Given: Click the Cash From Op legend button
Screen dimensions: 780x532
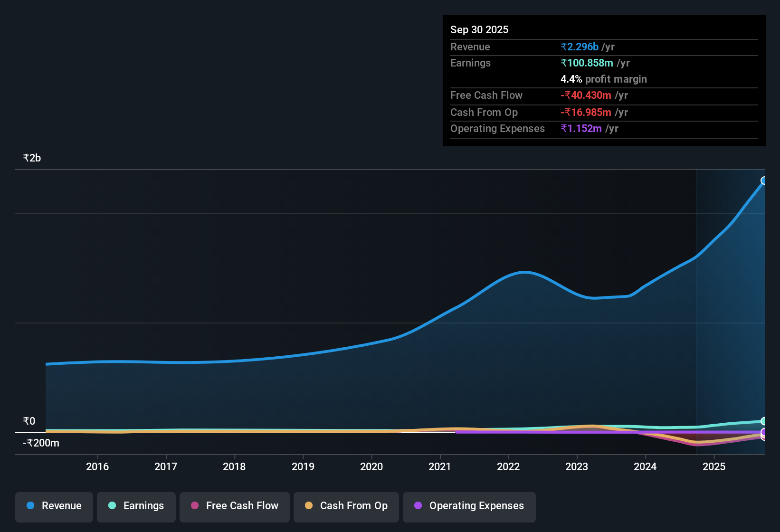Looking at the screenshot, I should click(346, 506).
